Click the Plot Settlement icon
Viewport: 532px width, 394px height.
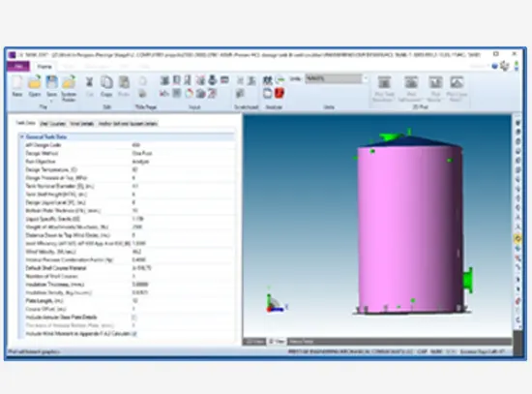tap(411, 82)
